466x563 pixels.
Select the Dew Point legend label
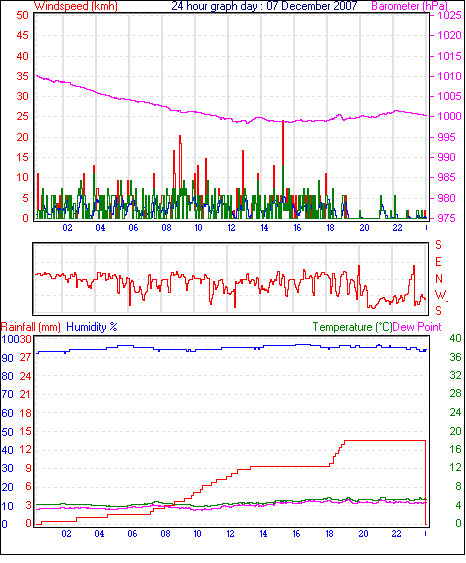click(x=417, y=327)
